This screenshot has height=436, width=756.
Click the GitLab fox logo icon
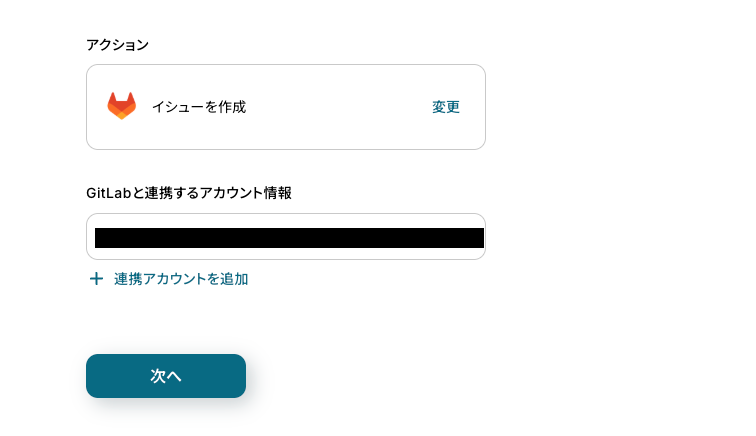coord(121,106)
